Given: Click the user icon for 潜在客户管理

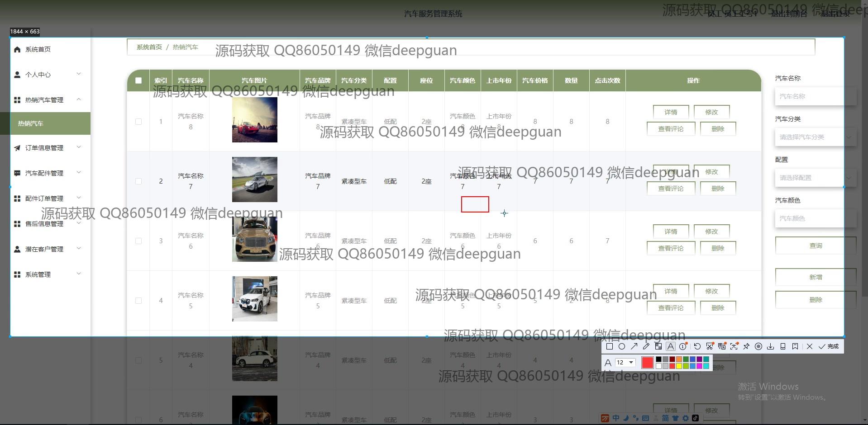Looking at the screenshot, I should coord(17,249).
